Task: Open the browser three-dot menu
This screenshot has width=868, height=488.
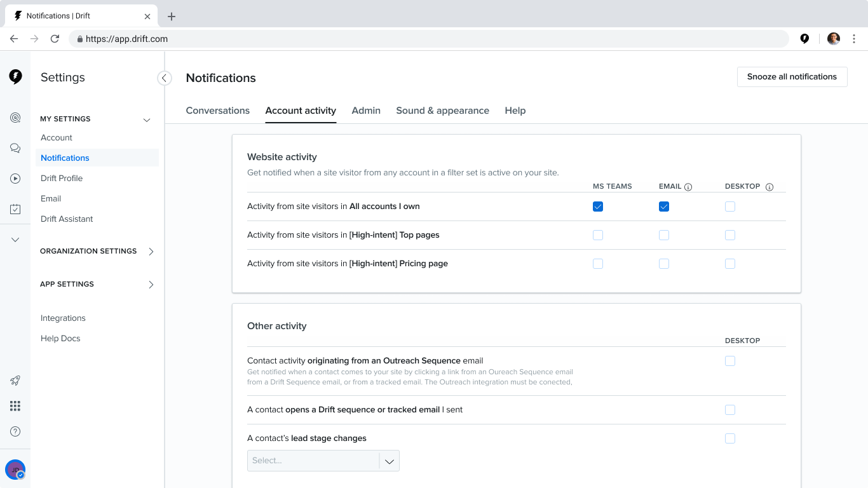Action: [x=854, y=39]
